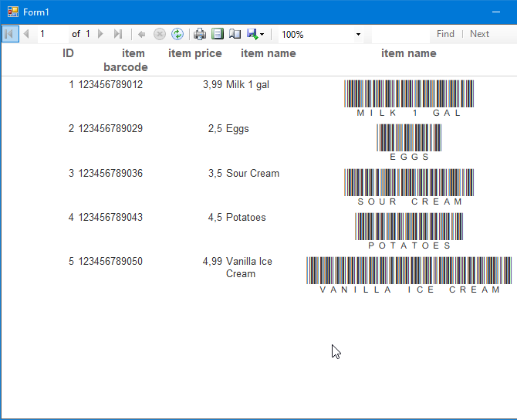This screenshot has height=420, width=517.
Task: Click the price 4,99
Action: coord(212,262)
